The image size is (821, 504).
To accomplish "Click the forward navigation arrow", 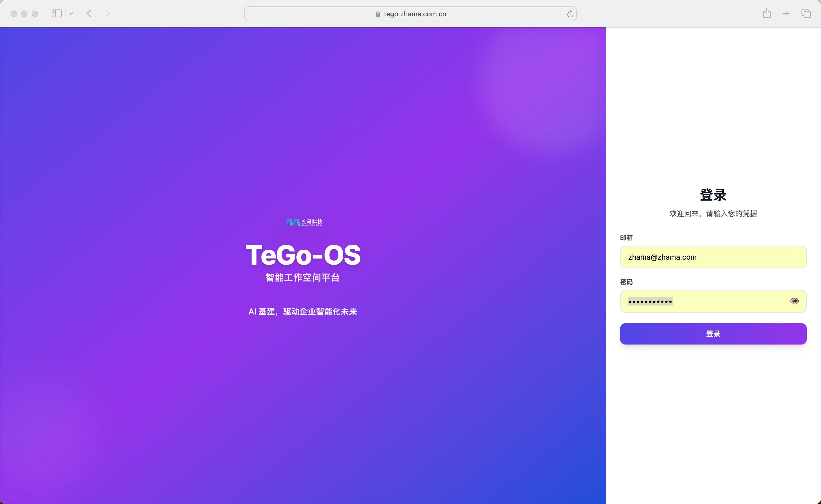I will [107, 14].
